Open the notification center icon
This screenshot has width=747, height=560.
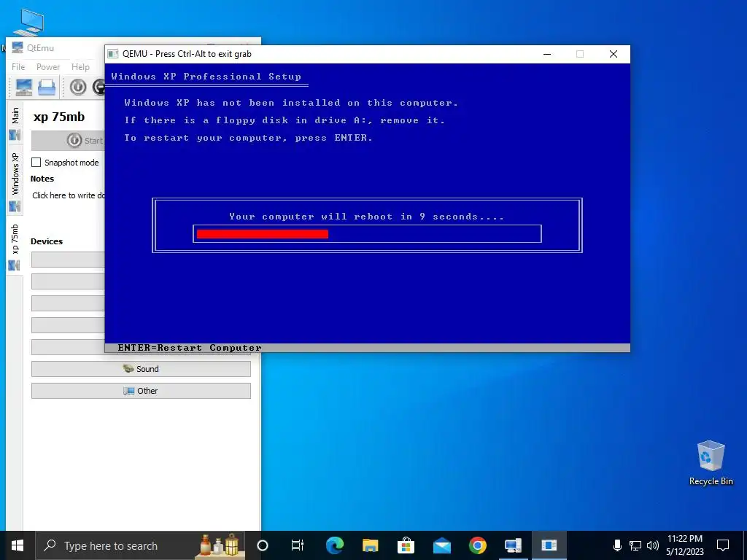pyautogui.click(x=723, y=545)
